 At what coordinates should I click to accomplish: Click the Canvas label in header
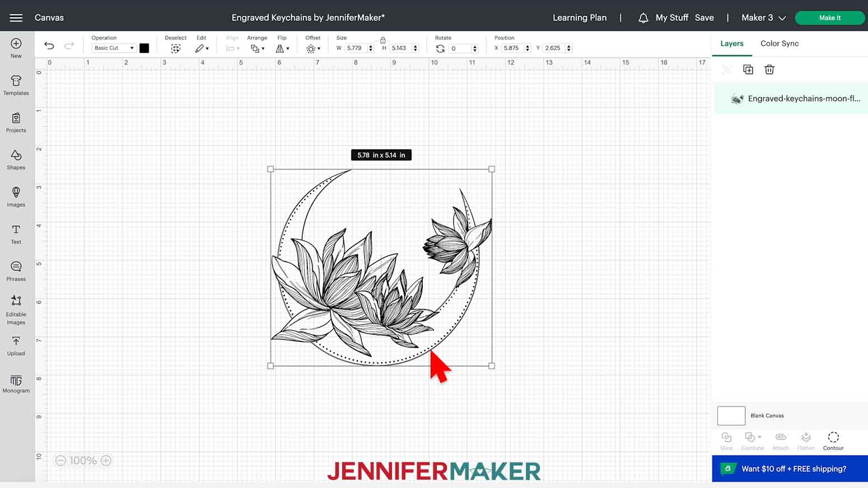pyautogui.click(x=49, y=18)
